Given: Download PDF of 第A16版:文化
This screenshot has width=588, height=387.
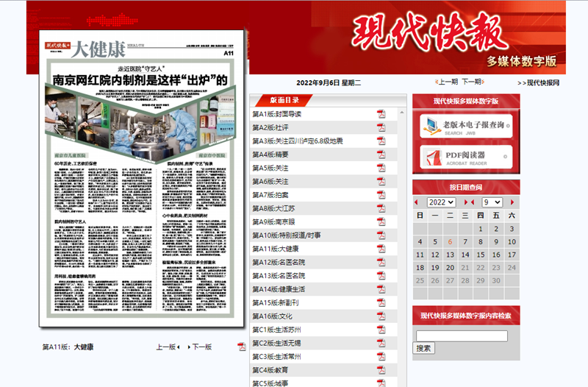Looking at the screenshot, I should pyautogui.click(x=381, y=316).
